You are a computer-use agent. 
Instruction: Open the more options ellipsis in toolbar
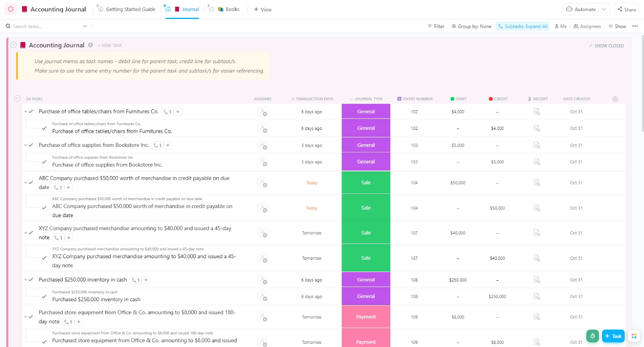pyautogui.click(x=635, y=26)
